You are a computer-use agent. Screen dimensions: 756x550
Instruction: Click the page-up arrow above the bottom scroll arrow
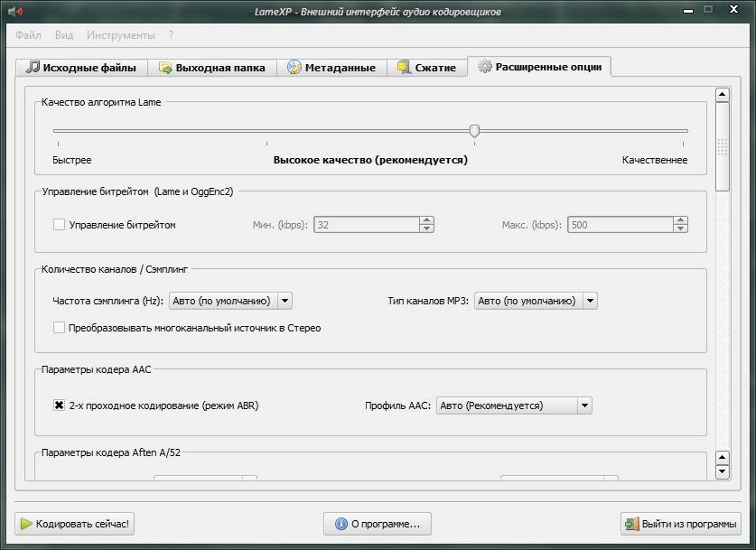(x=723, y=458)
